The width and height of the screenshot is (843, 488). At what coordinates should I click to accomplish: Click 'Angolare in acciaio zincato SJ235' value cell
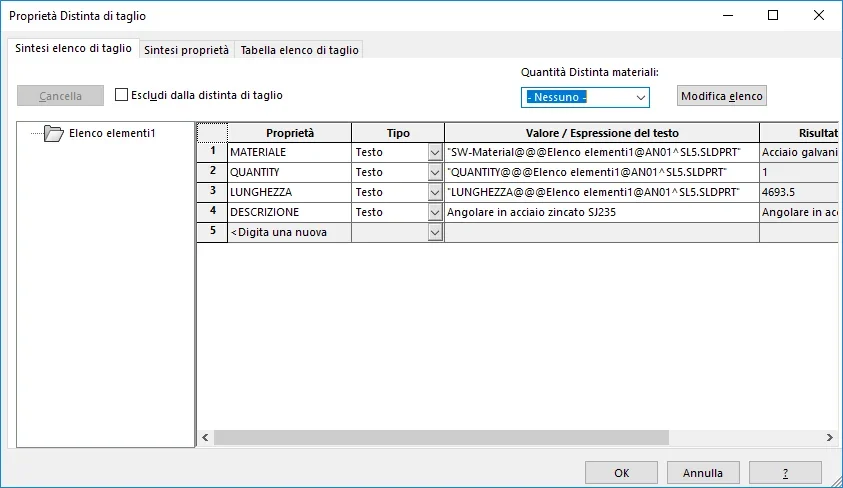coord(602,212)
